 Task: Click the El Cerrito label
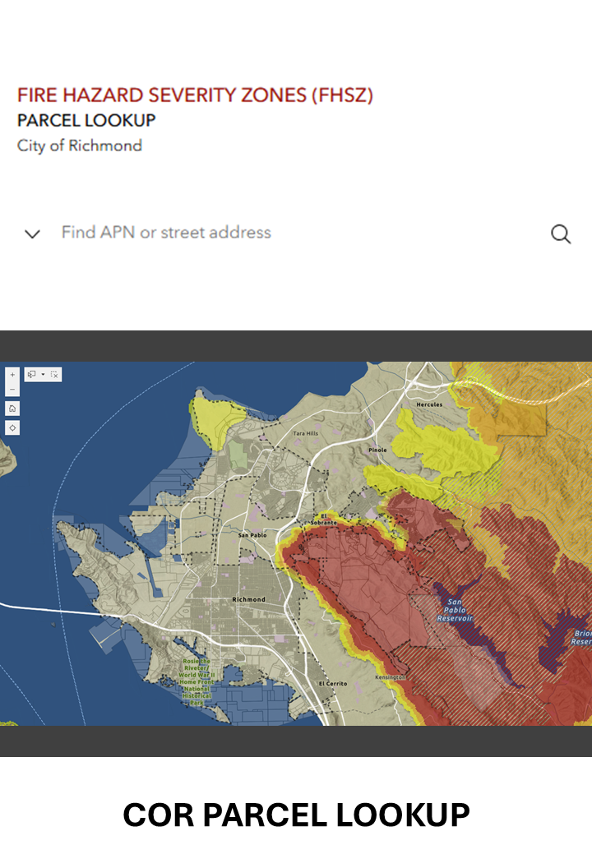click(333, 684)
